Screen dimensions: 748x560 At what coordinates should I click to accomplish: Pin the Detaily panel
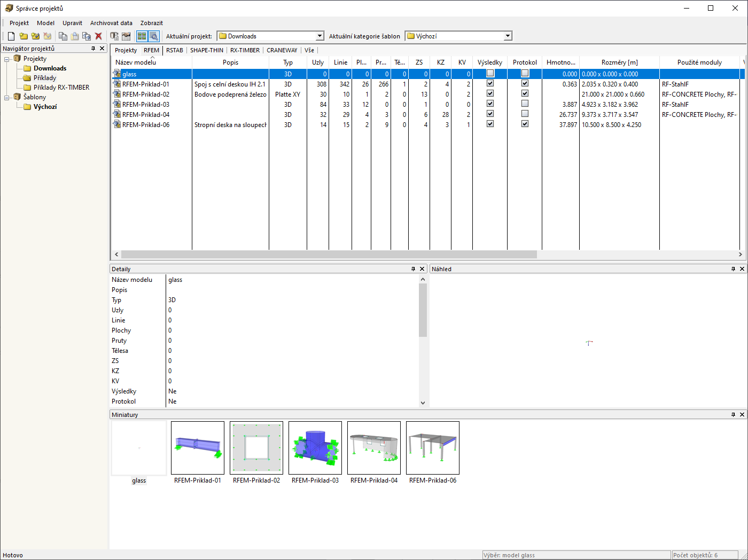pos(413,269)
